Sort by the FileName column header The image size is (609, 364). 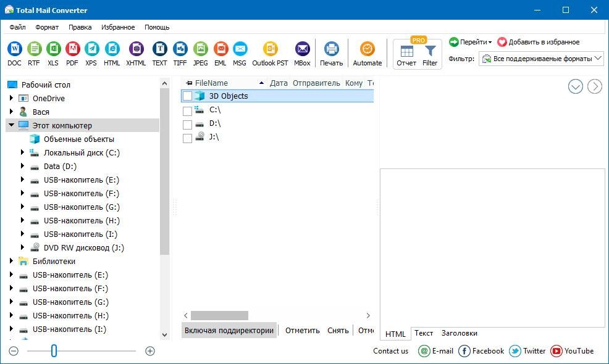pyautogui.click(x=224, y=83)
